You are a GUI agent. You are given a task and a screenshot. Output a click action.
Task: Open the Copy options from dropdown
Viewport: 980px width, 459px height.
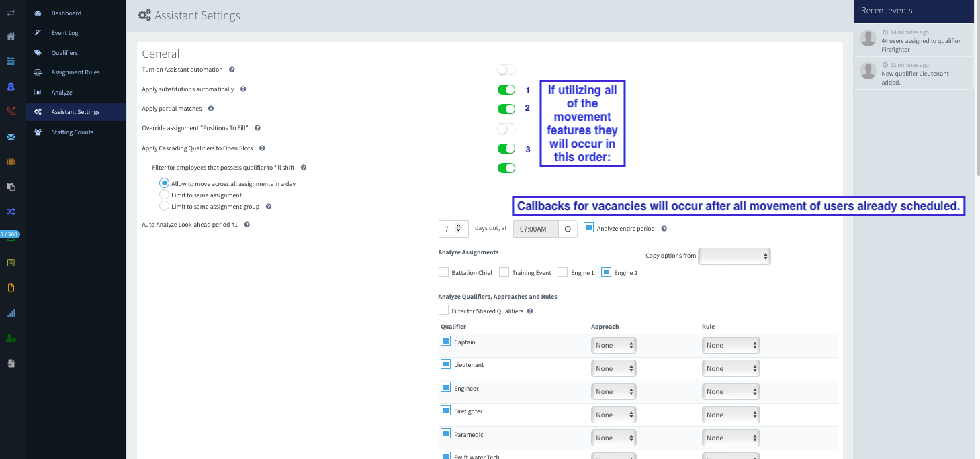click(x=735, y=256)
